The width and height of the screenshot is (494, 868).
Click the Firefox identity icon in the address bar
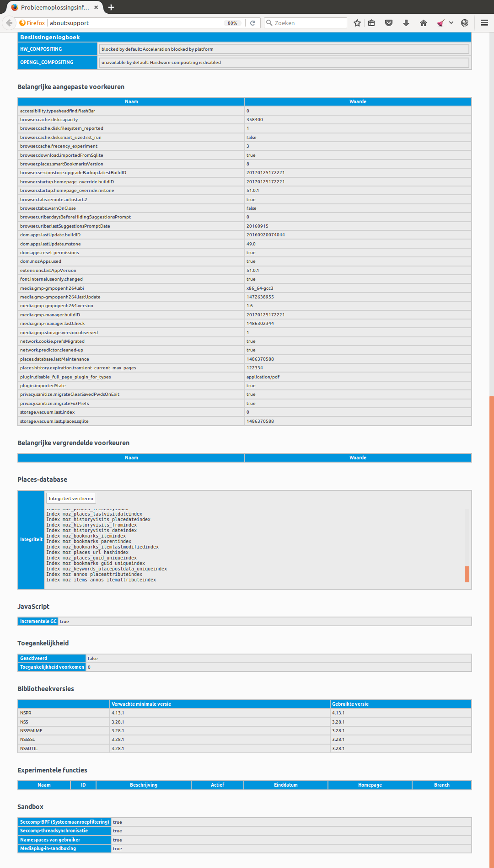(32, 23)
